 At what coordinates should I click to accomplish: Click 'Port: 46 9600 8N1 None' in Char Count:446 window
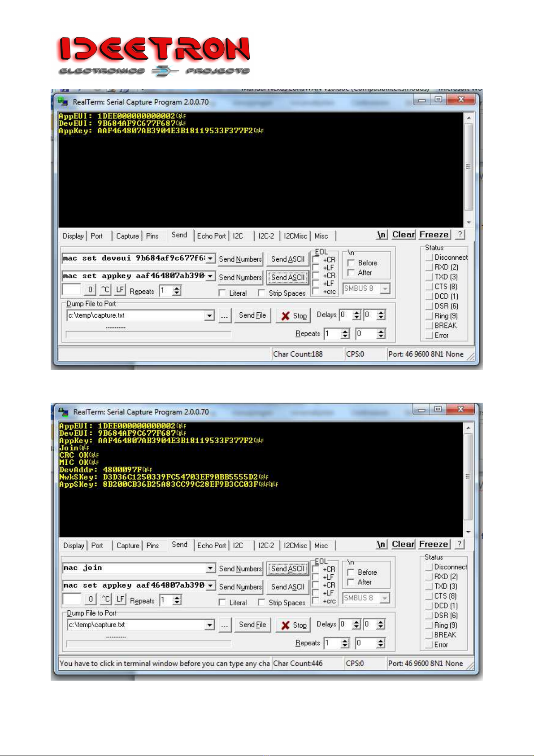click(425, 664)
